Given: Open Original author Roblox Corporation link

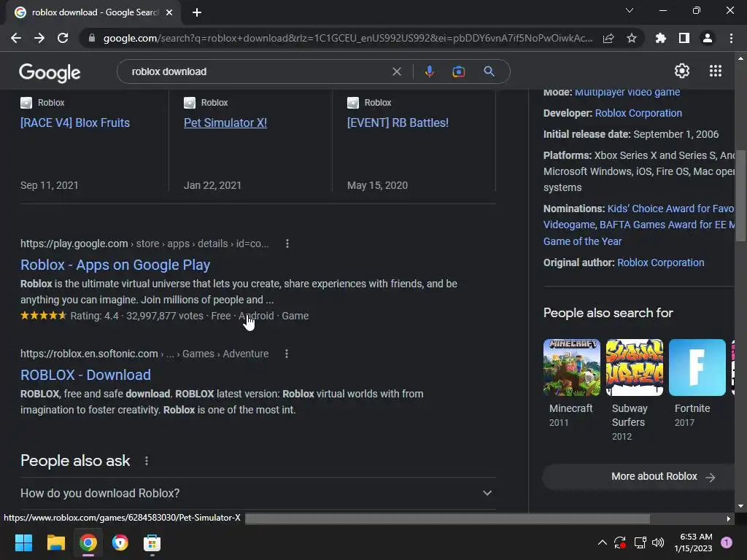Looking at the screenshot, I should pos(661,262).
